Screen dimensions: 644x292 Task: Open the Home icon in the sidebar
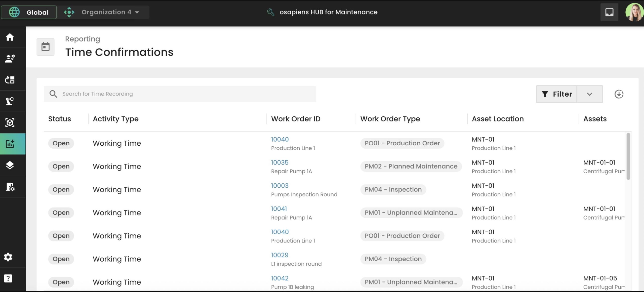coord(10,37)
